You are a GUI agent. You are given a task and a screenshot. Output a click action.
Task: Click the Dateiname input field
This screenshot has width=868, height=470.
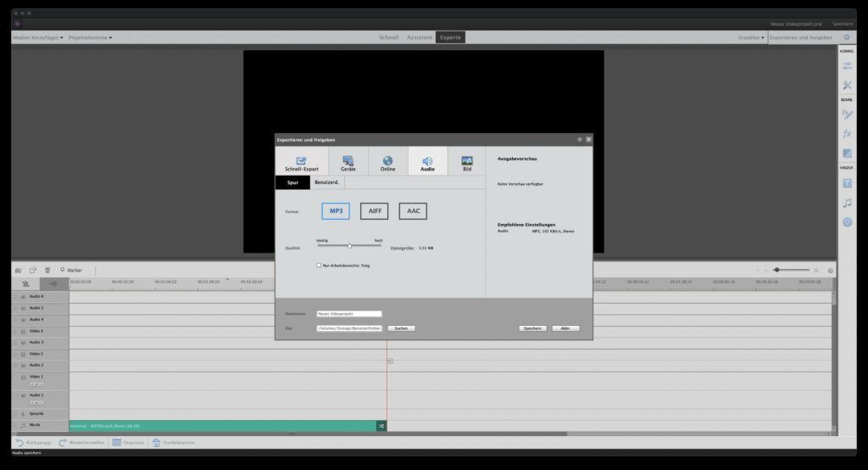(349, 314)
